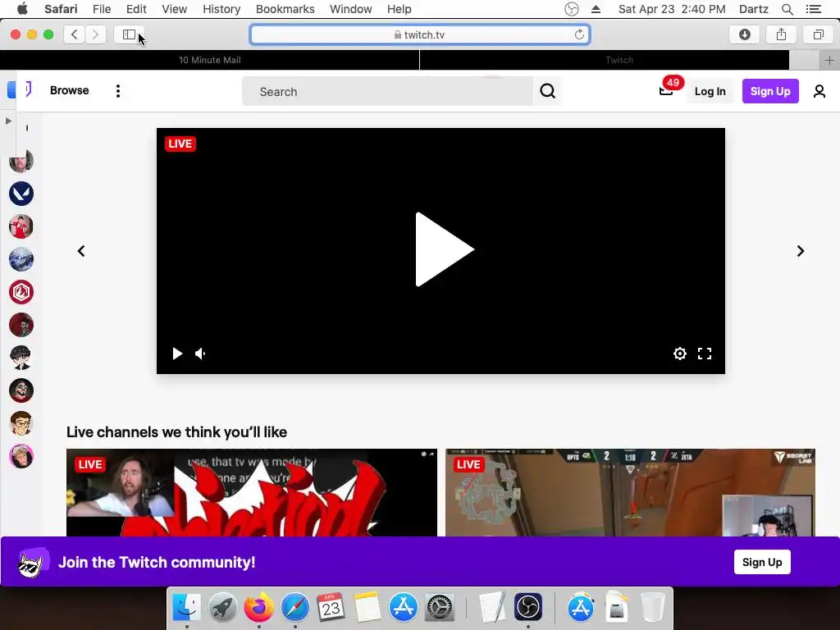Click the small play control in the player
This screenshot has width=840, height=630.
pos(177,354)
